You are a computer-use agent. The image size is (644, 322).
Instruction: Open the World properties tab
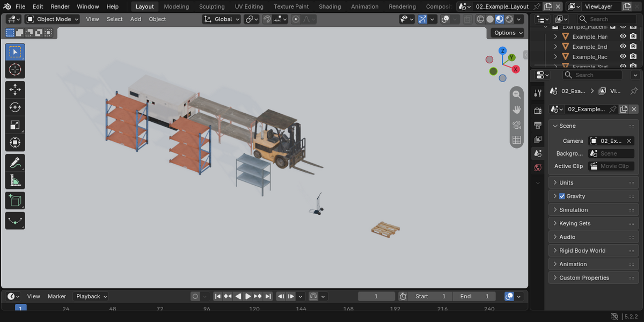538,167
